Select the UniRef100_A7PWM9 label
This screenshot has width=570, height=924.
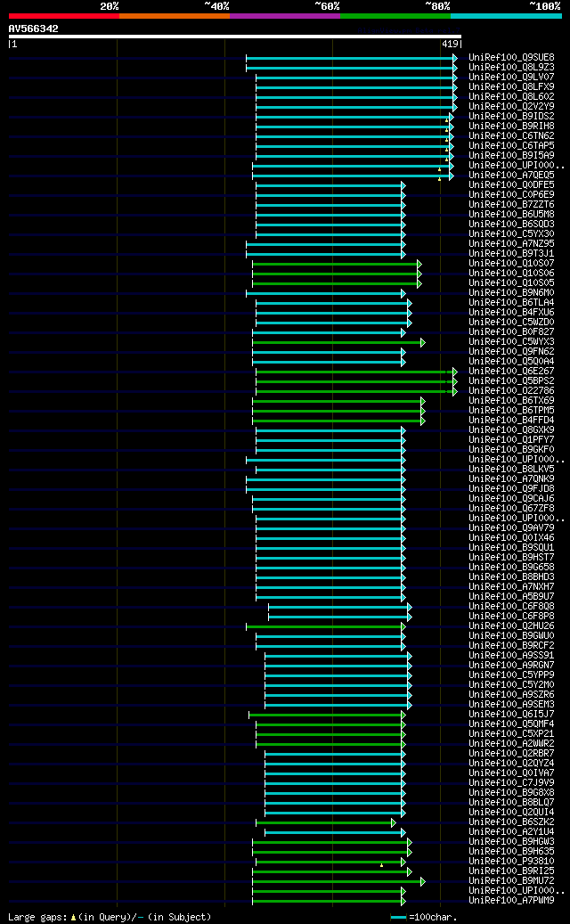(x=511, y=901)
